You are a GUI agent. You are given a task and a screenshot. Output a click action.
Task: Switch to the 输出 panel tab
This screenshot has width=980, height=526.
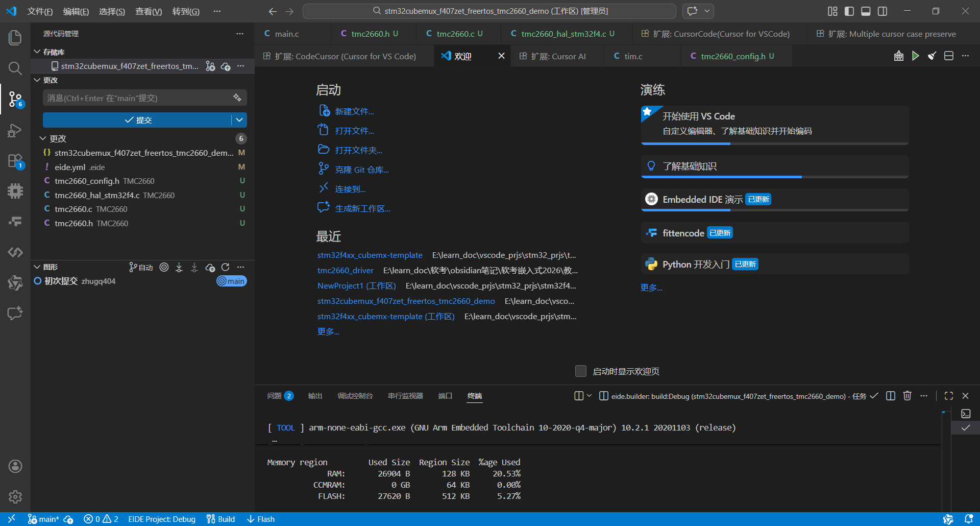315,396
